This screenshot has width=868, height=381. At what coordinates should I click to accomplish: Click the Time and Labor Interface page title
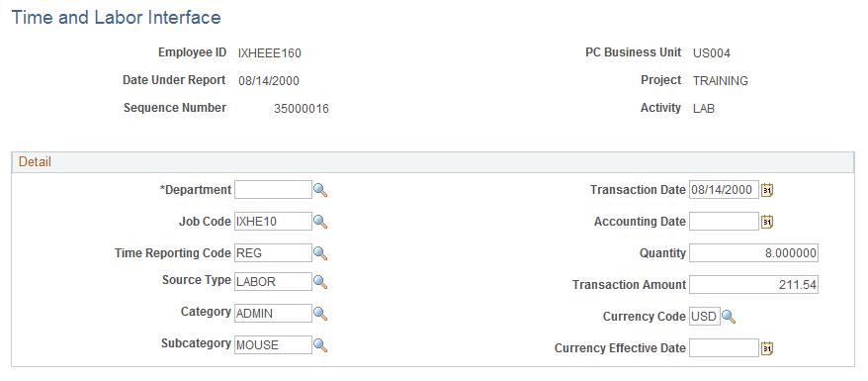click(x=117, y=18)
